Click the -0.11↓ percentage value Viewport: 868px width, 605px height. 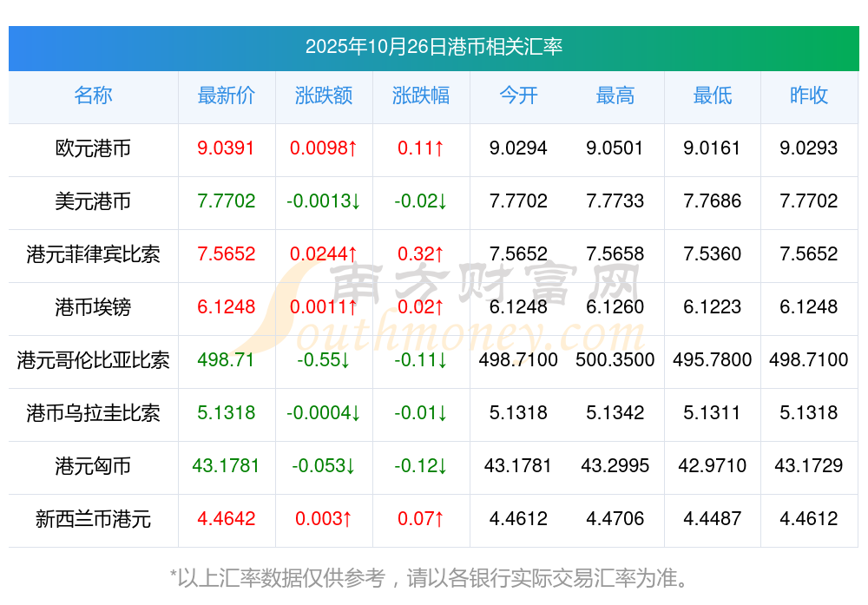click(421, 360)
